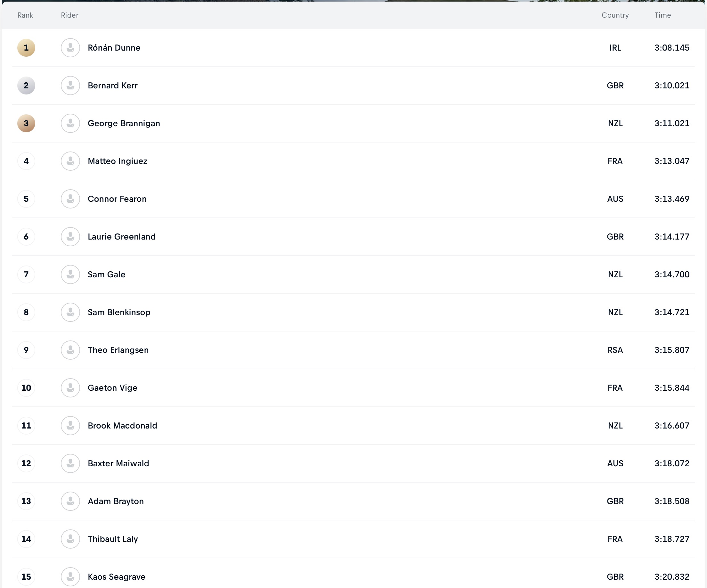707x588 pixels.
Task: Select Laurie Greenland's name
Action: (122, 237)
